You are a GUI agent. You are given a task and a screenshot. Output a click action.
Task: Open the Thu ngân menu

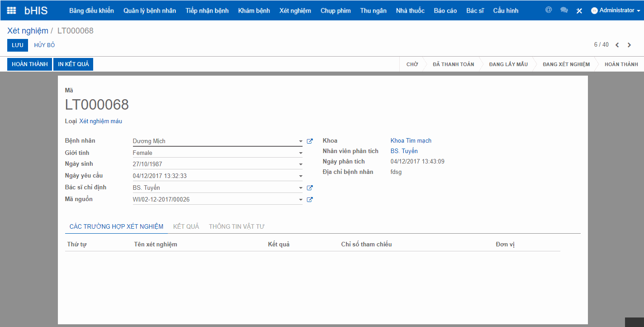pos(373,10)
